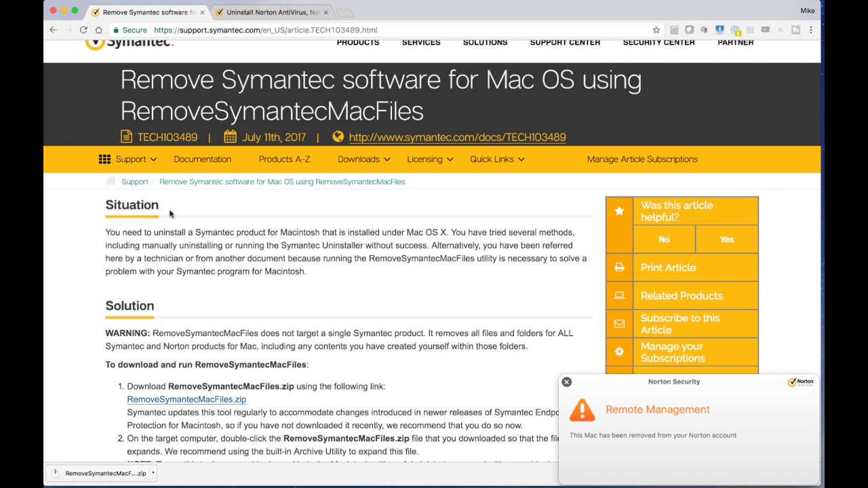Go back using the browser back arrow
The width and height of the screenshot is (868, 488).
pos(54,30)
